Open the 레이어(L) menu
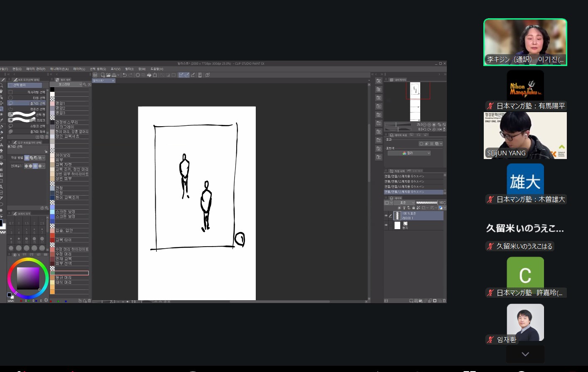This screenshot has width=588, height=372. pos(79,69)
